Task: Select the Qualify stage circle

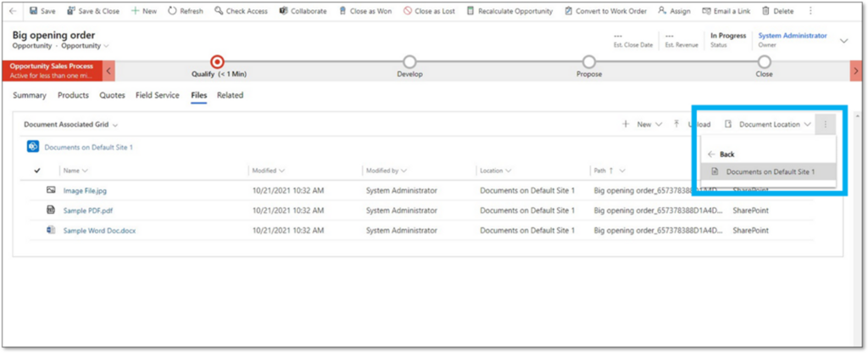Action: click(218, 61)
